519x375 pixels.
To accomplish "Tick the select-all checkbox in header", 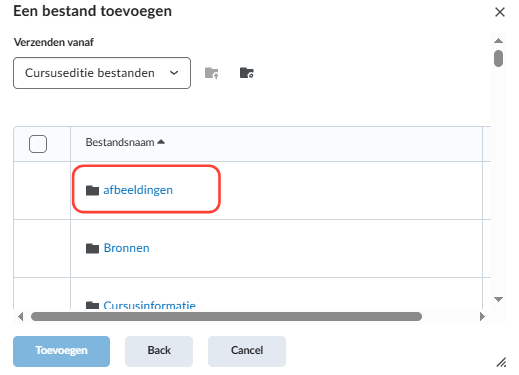I will (x=38, y=144).
